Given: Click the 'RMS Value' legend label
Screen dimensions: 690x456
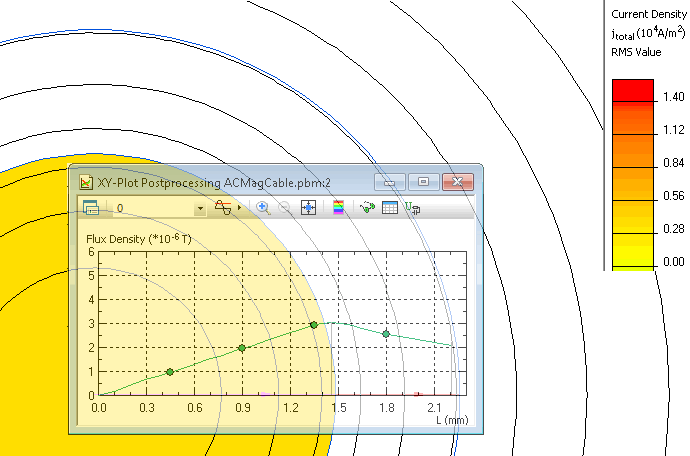Looking at the screenshot, I should pyautogui.click(x=636, y=52).
